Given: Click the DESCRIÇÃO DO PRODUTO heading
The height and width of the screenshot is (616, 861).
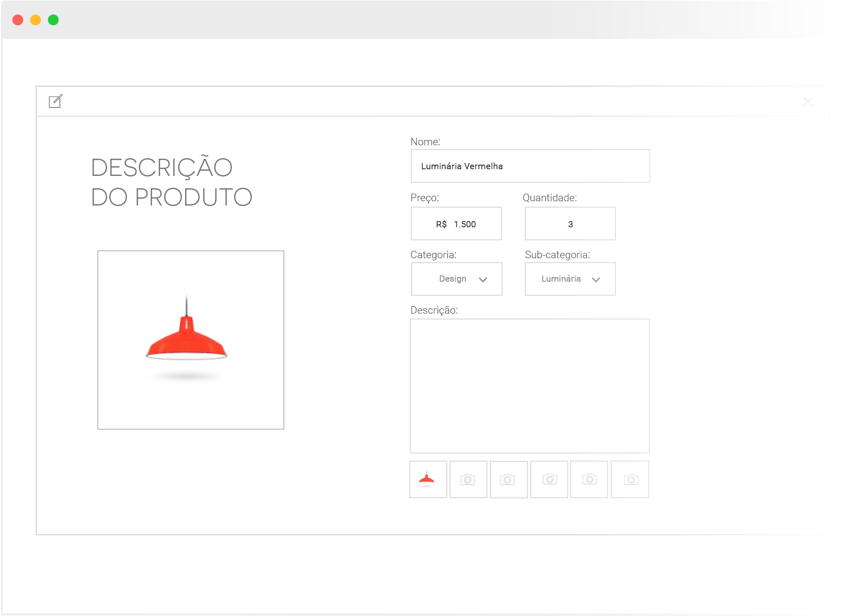Looking at the screenshot, I should [171, 182].
